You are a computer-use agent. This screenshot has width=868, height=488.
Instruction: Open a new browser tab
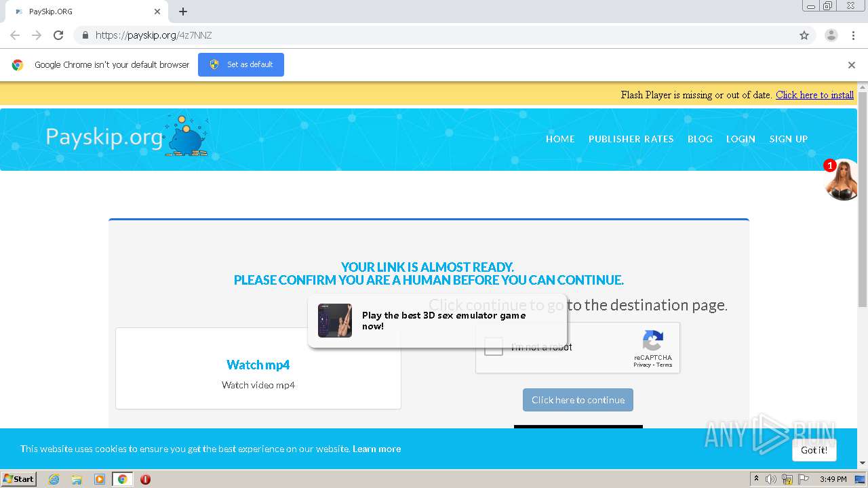point(183,12)
